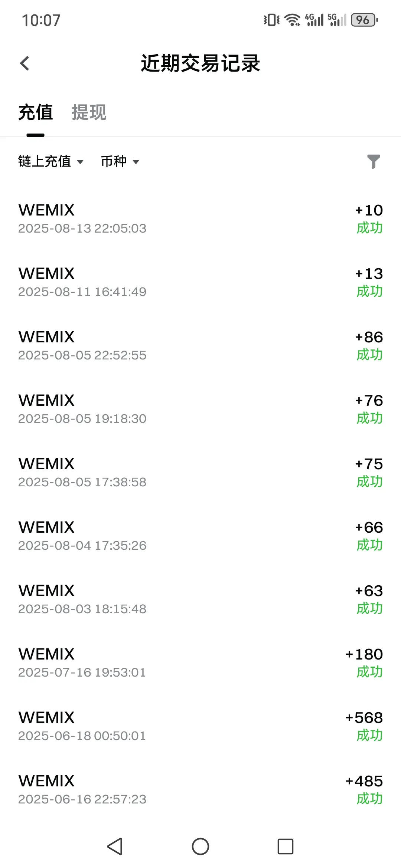Tap the battery indicator in status bar
The width and height of the screenshot is (401, 868).
[x=364, y=20]
